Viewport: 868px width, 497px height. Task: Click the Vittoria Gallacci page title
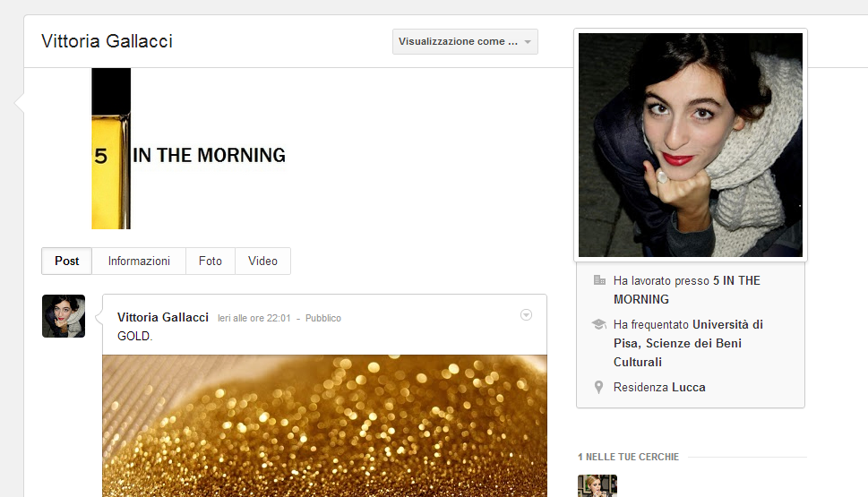point(107,41)
